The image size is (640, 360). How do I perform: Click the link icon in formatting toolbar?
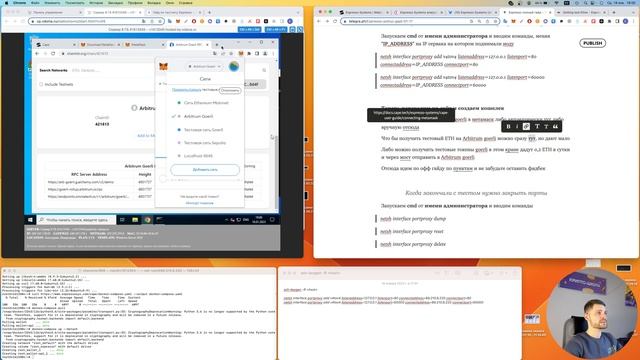pyautogui.click(x=527, y=127)
